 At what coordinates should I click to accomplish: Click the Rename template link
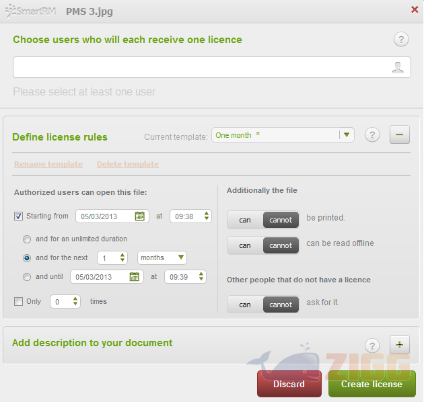click(x=48, y=164)
